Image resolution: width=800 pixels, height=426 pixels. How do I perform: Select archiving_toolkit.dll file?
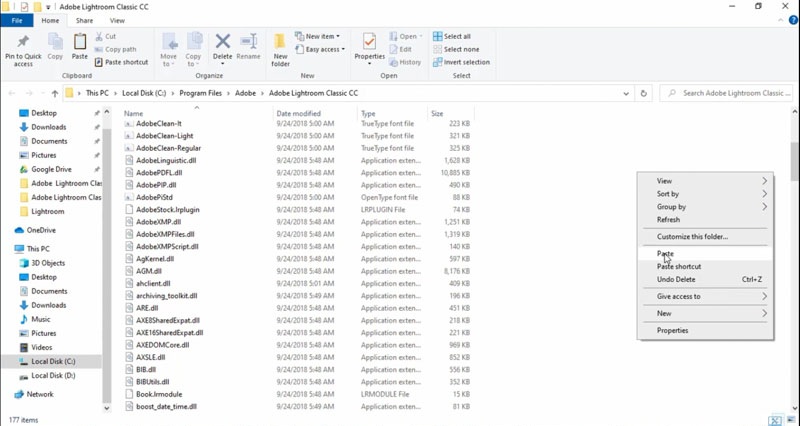(166, 296)
